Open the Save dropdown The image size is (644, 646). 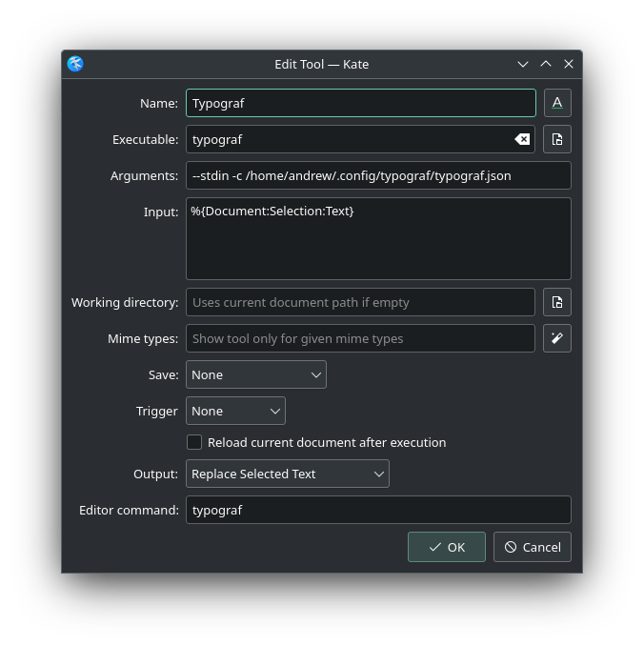coord(256,374)
